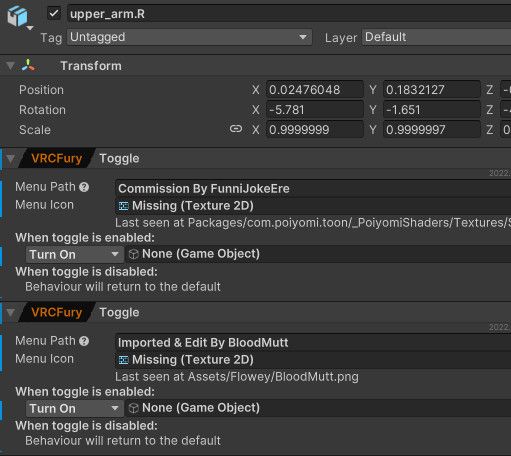Collapse the second VRCFury Toggle component
The image size is (511, 456).
(10, 313)
